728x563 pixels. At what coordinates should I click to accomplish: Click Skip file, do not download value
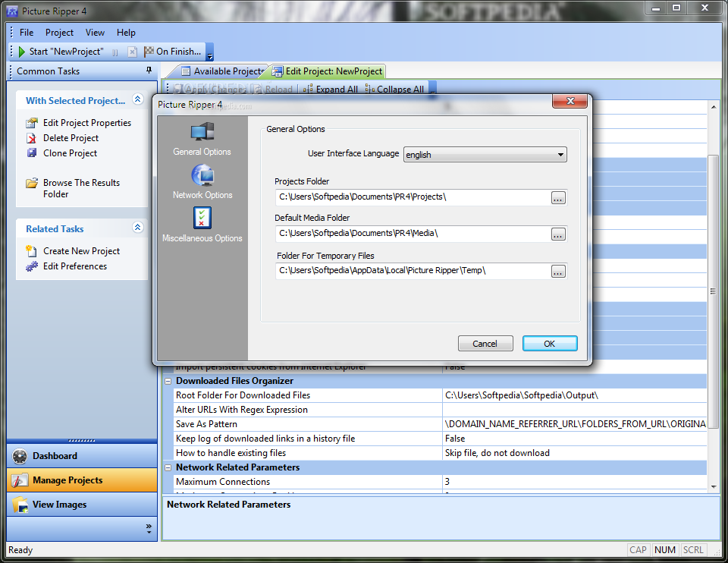(x=497, y=453)
